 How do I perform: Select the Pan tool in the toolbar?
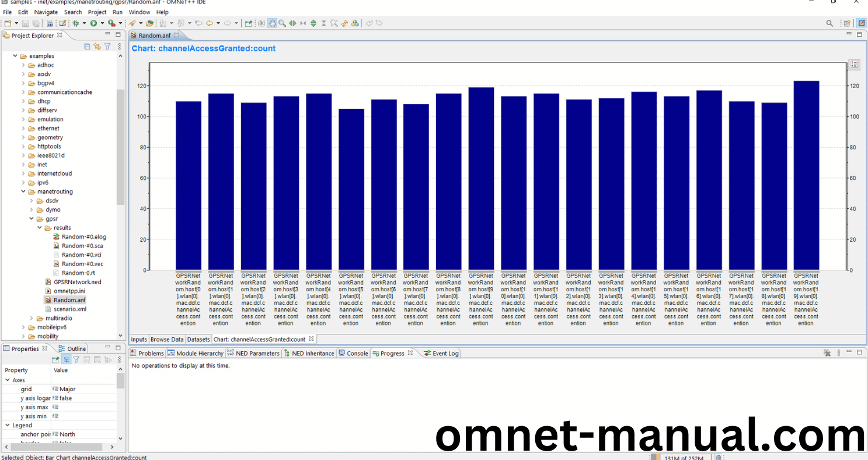click(272, 24)
